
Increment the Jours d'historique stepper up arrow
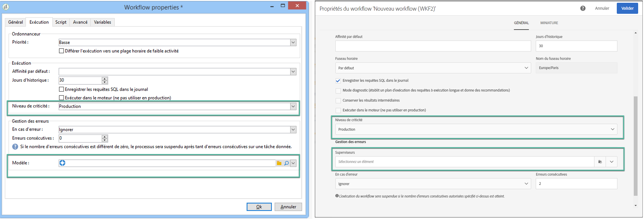coord(105,79)
